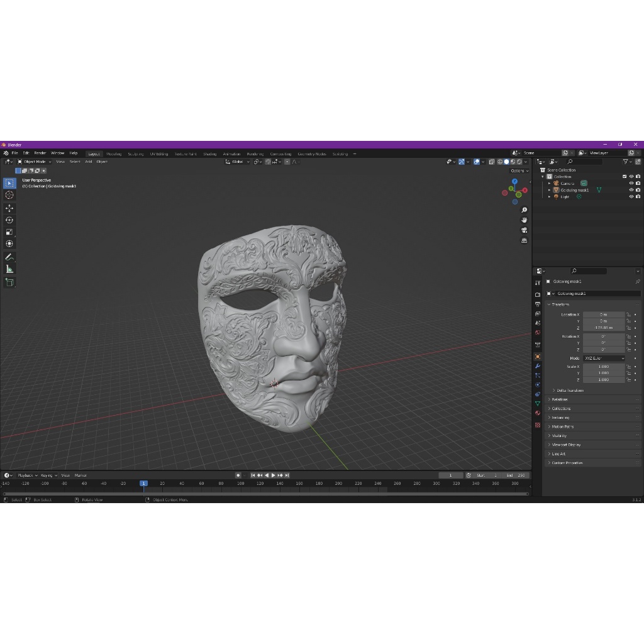
Task: Switch to the Sculpting workspace tab
Action: pos(135,153)
